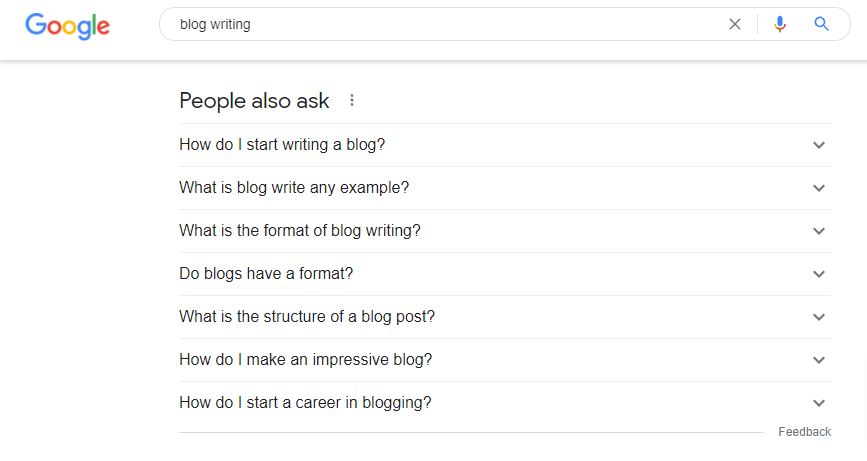Start voice search with microphone icon
Image resolution: width=867 pixels, height=461 pixels.
click(x=780, y=24)
